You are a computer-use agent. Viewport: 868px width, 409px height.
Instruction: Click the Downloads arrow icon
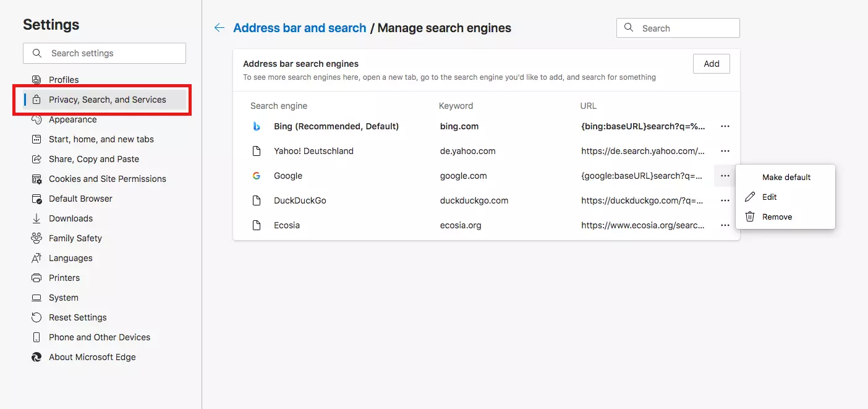(36, 218)
